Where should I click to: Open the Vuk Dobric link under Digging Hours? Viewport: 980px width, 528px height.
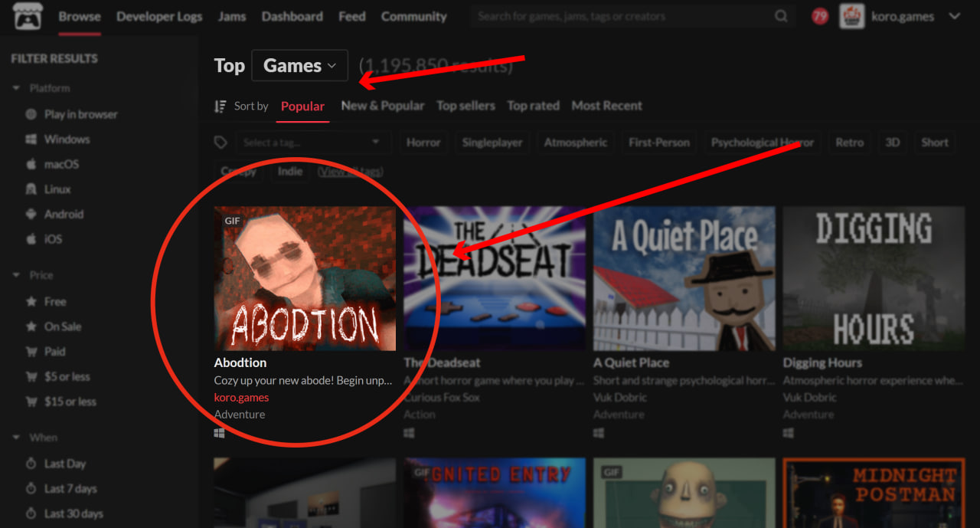point(809,397)
